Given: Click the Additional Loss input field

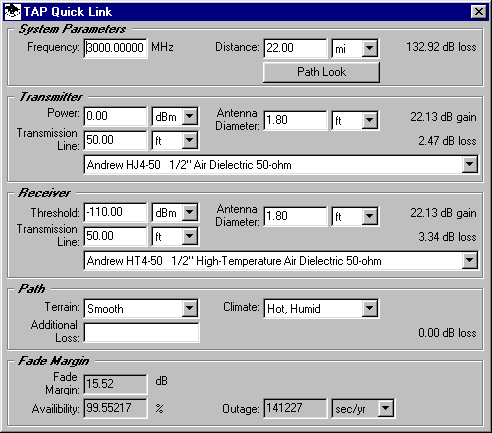Looking at the screenshot, I should click(141, 332).
